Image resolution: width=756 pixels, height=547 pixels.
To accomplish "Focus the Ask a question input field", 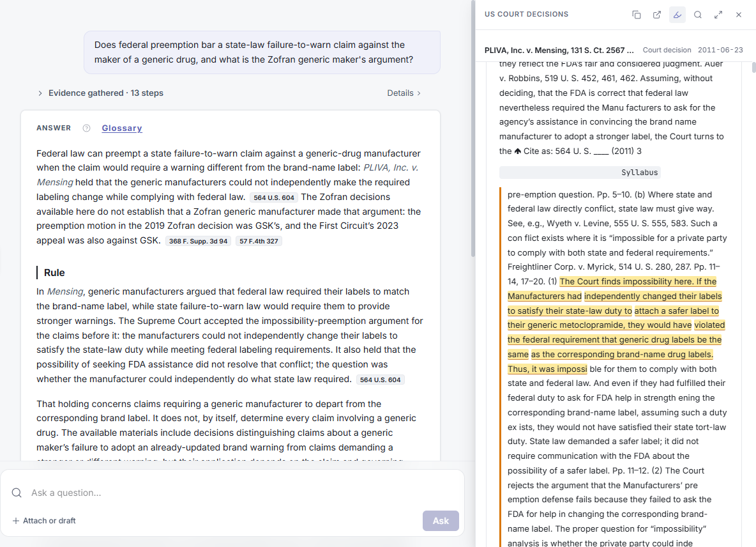I will (233, 493).
